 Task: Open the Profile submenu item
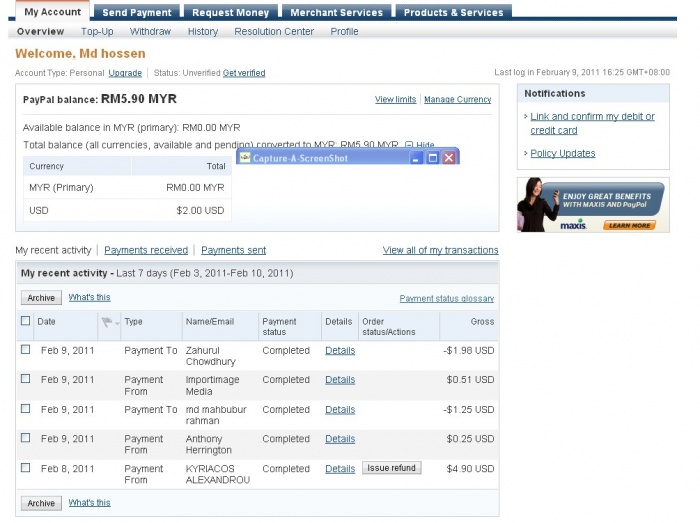(x=344, y=32)
